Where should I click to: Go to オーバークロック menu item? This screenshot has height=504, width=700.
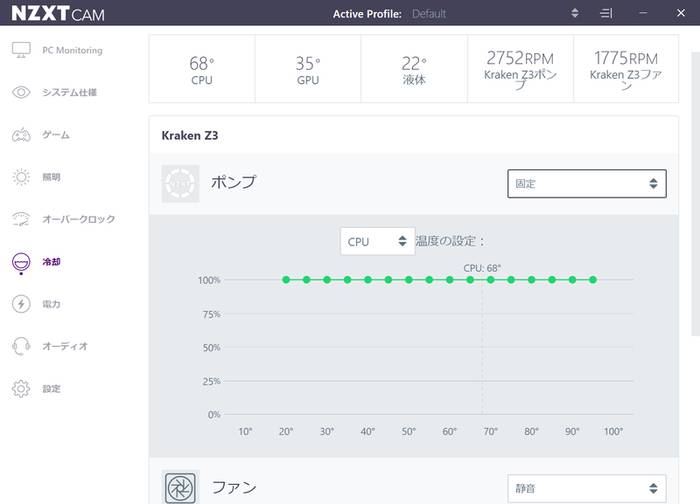(79, 219)
